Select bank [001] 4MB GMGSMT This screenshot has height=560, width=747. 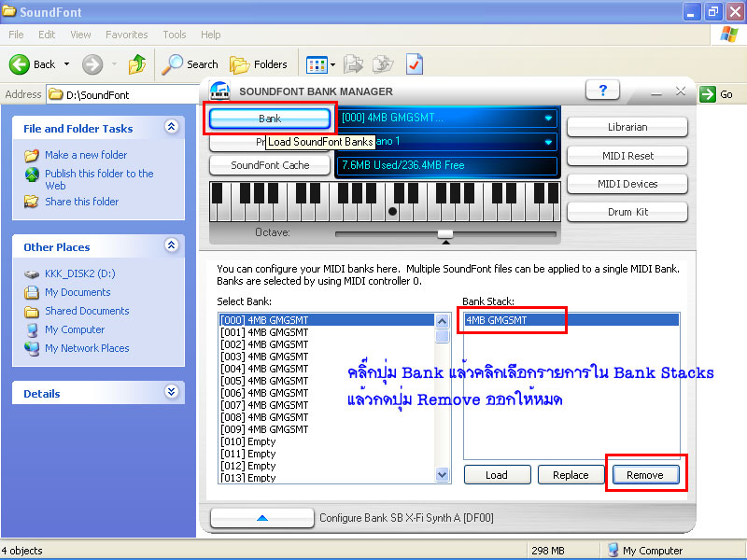pos(326,332)
